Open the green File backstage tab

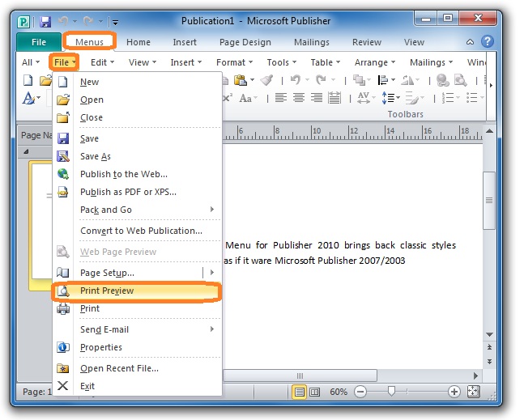[39, 42]
